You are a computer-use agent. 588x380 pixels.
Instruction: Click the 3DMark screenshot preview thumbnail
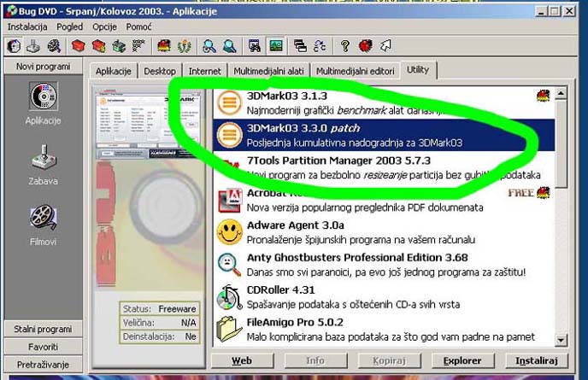pyautogui.click(x=149, y=122)
